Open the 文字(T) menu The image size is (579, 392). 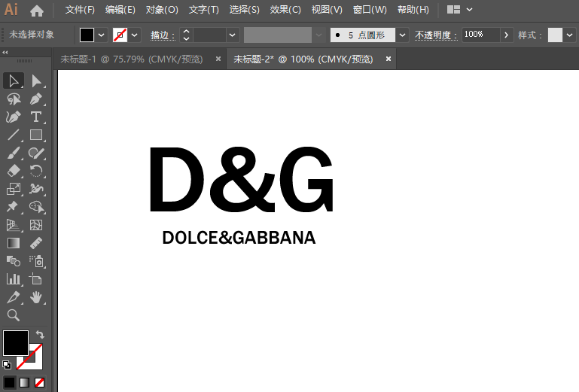click(x=204, y=10)
